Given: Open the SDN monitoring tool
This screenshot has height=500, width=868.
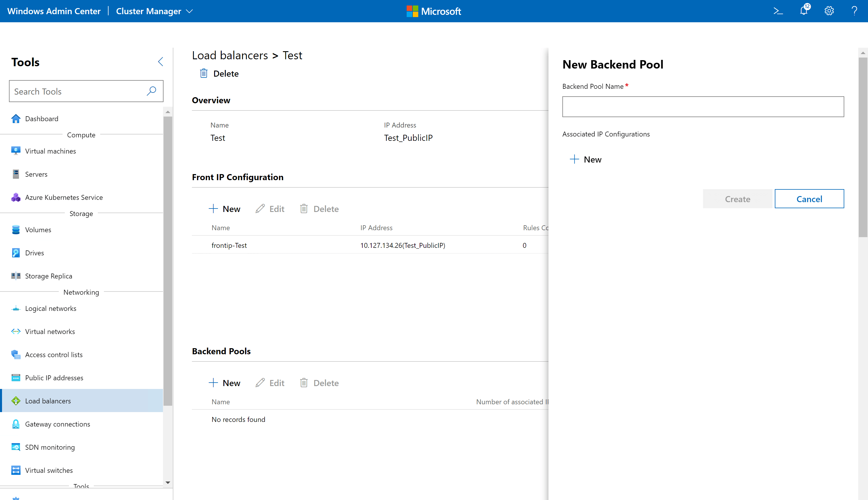Looking at the screenshot, I should (x=50, y=447).
